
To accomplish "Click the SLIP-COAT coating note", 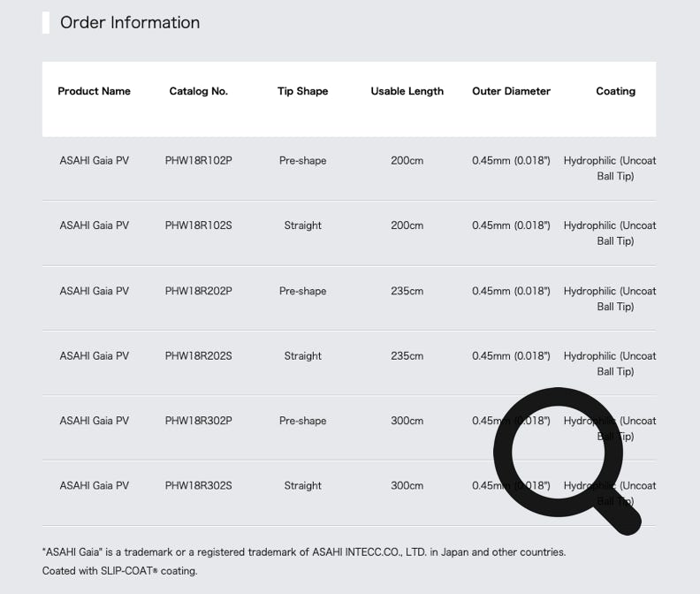I will [119, 571].
